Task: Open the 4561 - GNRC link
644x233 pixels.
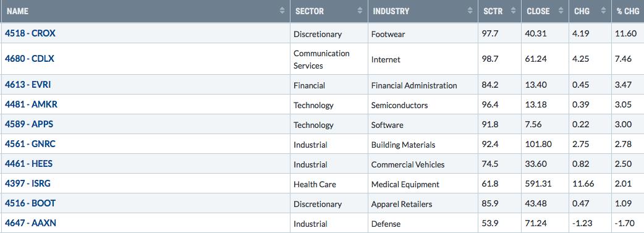Action: [30, 144]
